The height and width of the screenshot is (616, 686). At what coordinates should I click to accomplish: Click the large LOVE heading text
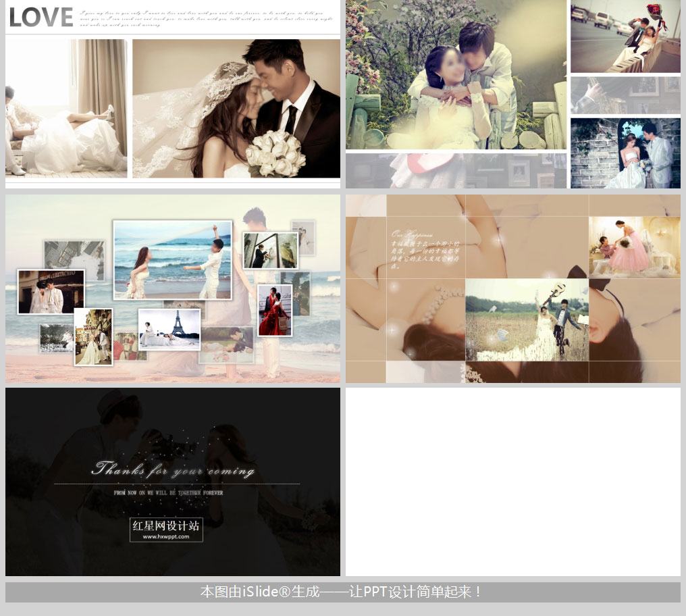[x=41, y=18]
